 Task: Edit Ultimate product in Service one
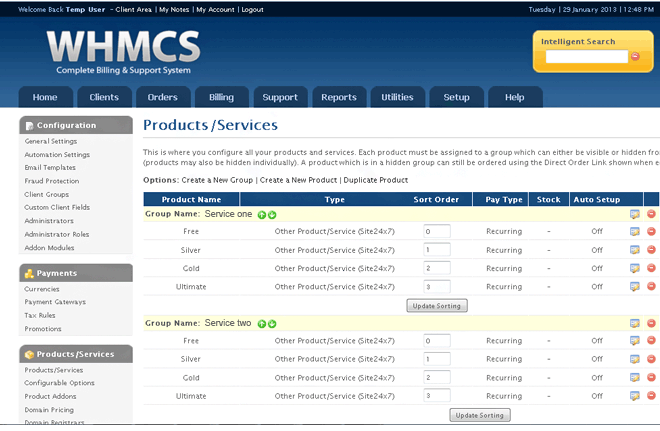tap(635, 287)
